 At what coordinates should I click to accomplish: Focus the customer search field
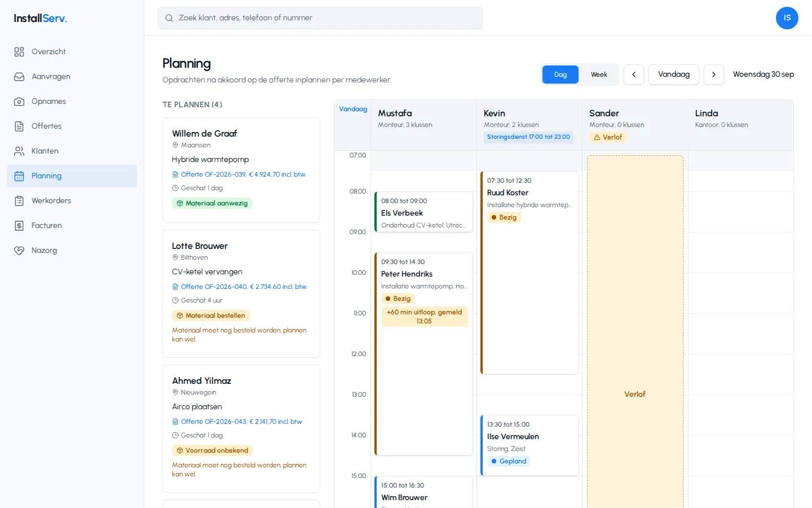[x=320, y=18]
